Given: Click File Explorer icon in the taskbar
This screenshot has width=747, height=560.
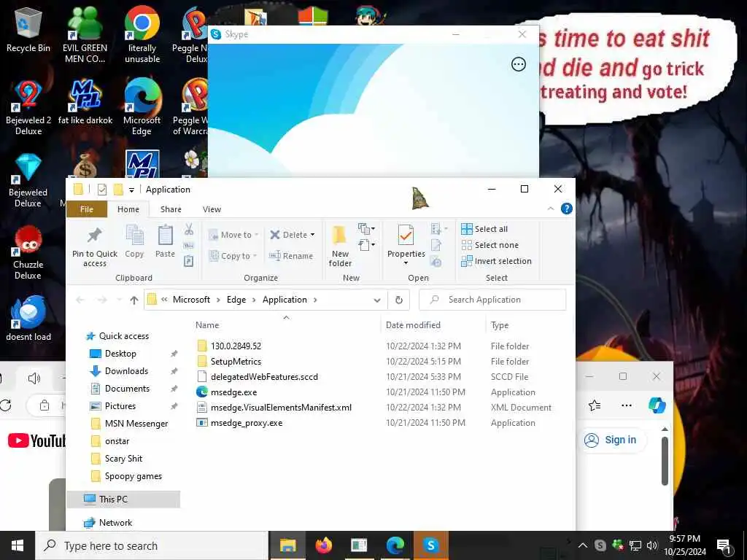Looking at the screenshot, I should [x=287, y=545].
